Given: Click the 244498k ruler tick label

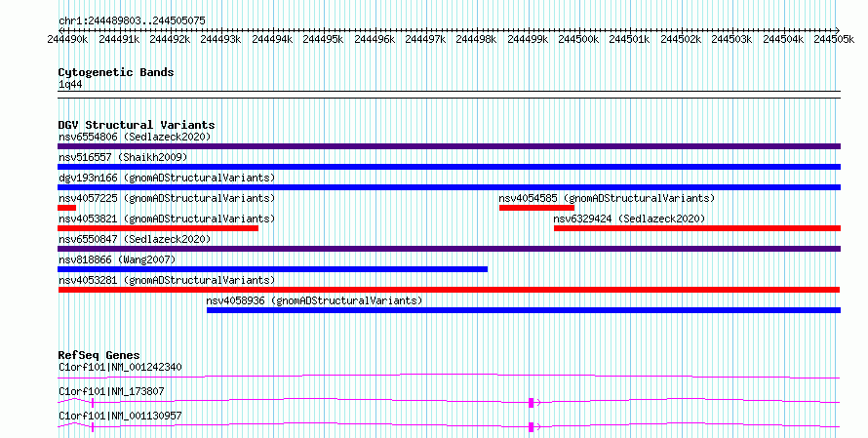Looking at the screenshot, I should tap(476, 39).
